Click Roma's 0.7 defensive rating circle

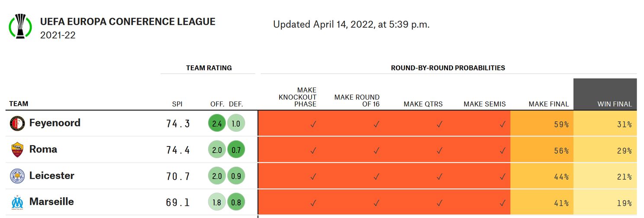[x=236, y=150]
